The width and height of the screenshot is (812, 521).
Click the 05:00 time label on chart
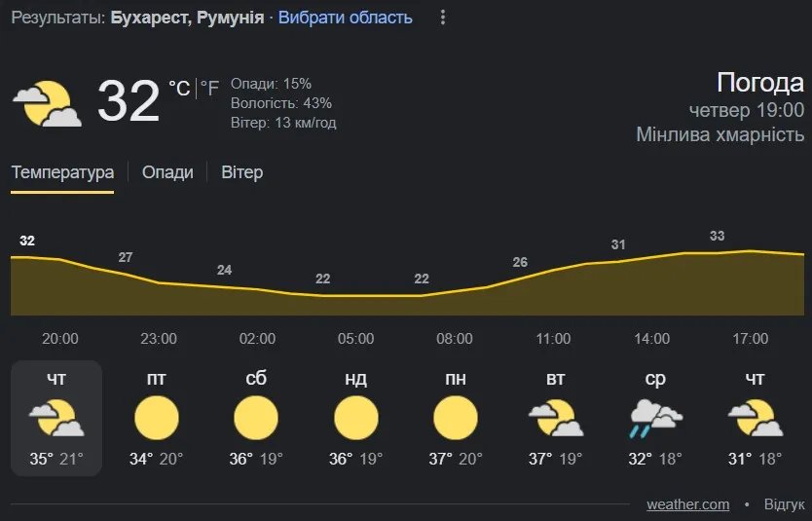(x=355, y=339)
